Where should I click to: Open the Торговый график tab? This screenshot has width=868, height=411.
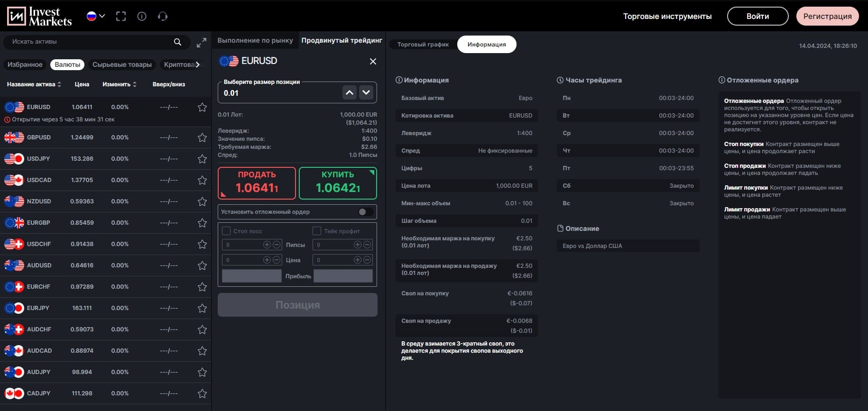click(423, 44)
